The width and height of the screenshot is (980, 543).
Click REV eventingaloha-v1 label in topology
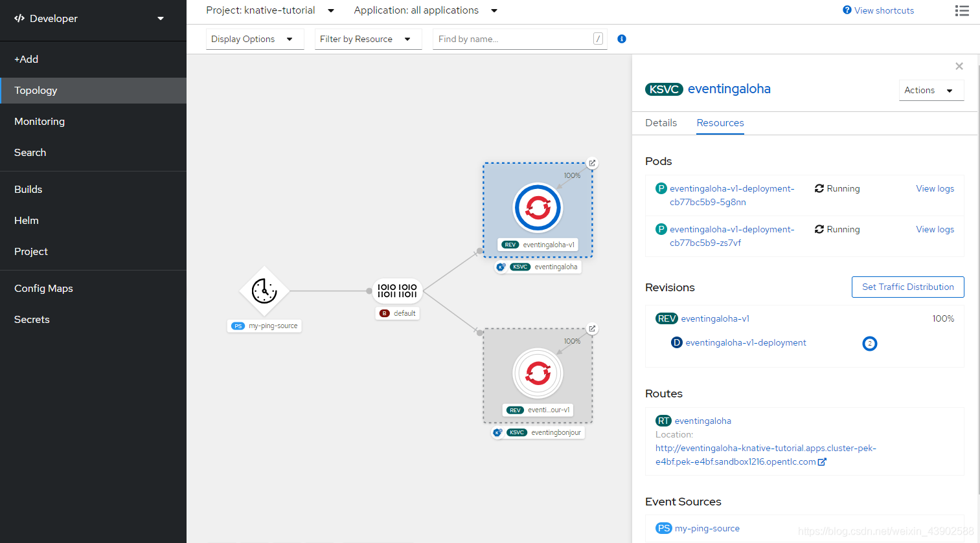click(x=538, y=245)
